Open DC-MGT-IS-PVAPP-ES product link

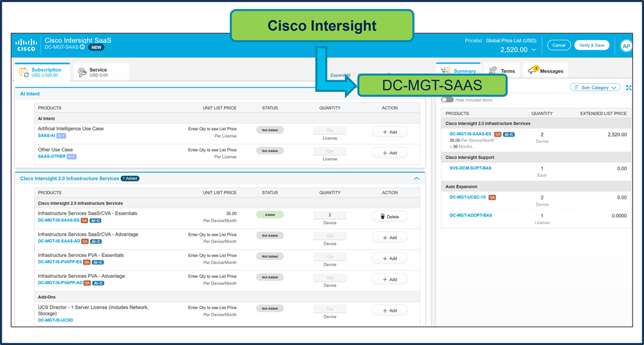[60, 263]
